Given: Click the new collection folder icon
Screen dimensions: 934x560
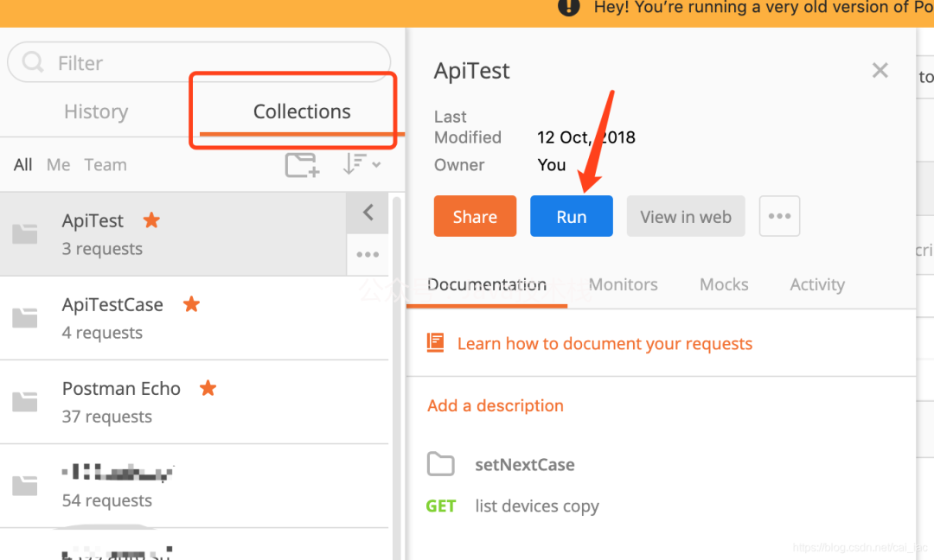Looking at the screenshot, I should (x=302, y=165).
